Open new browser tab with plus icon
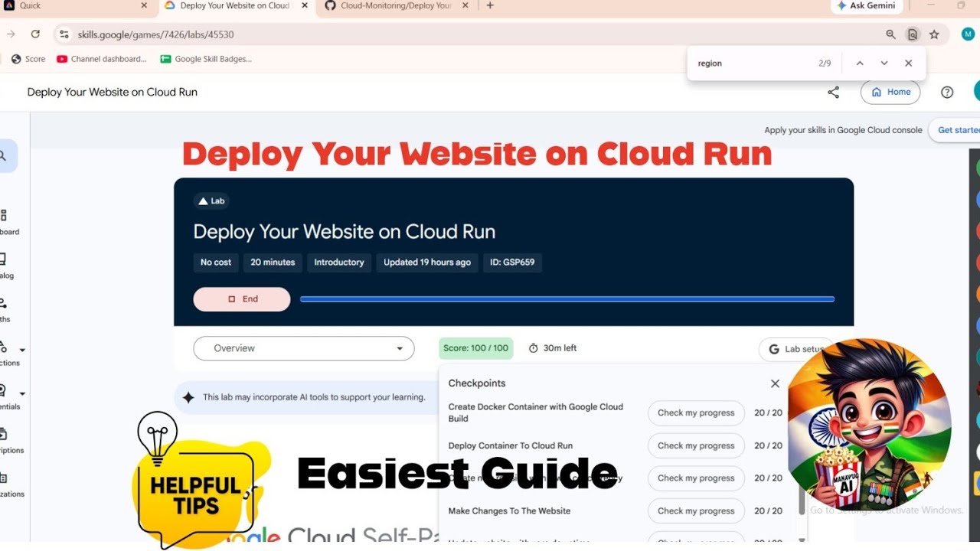This screenshot has height=551, width=980. coord(490,5)
